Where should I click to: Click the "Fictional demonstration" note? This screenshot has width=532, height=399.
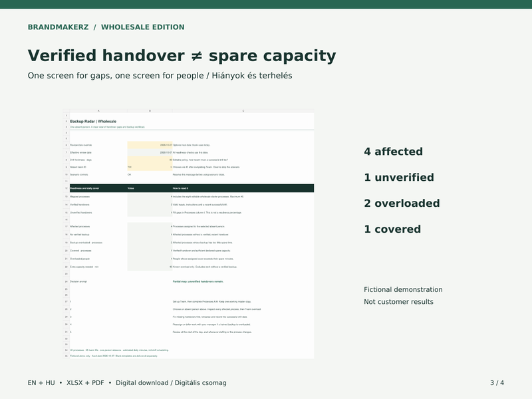coord(403,289)
